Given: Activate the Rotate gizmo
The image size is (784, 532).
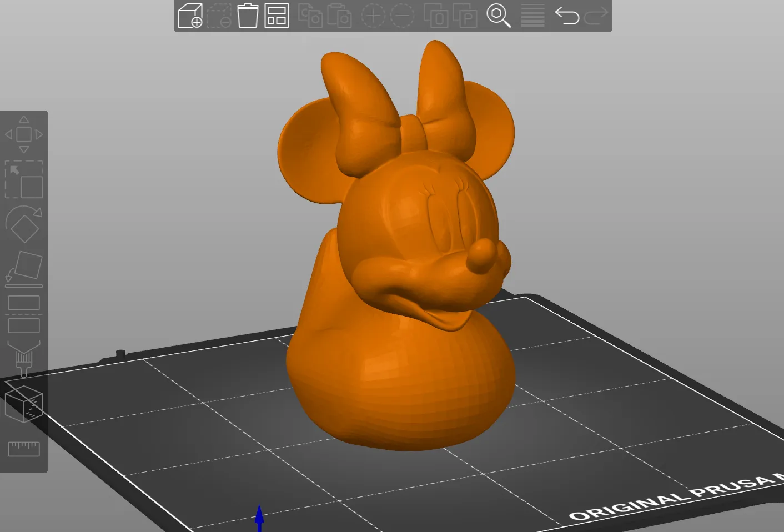Looking at the screenshot, I should (24, 224).
